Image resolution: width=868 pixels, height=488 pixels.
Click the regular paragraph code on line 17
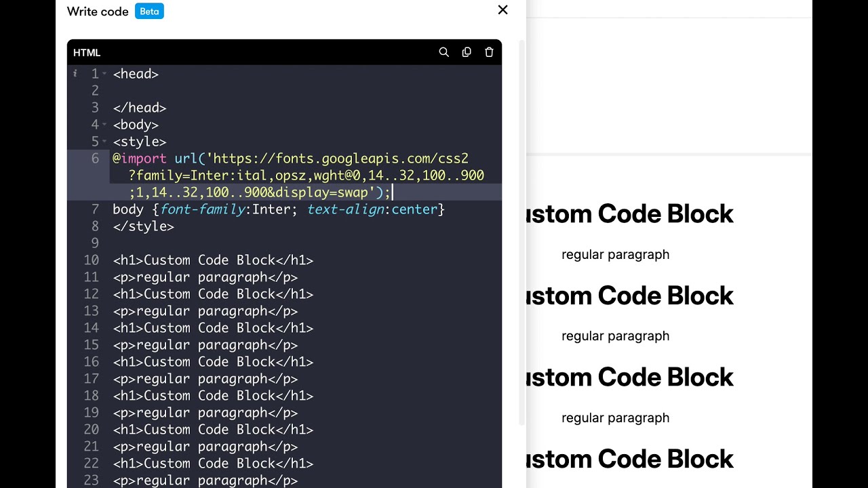point(205,379)
